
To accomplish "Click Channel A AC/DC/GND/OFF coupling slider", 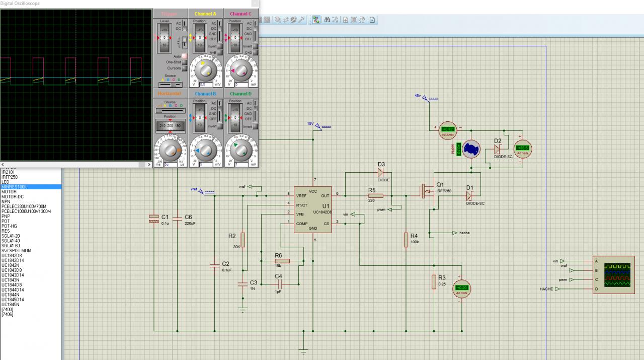I will [x=220, y=30].
